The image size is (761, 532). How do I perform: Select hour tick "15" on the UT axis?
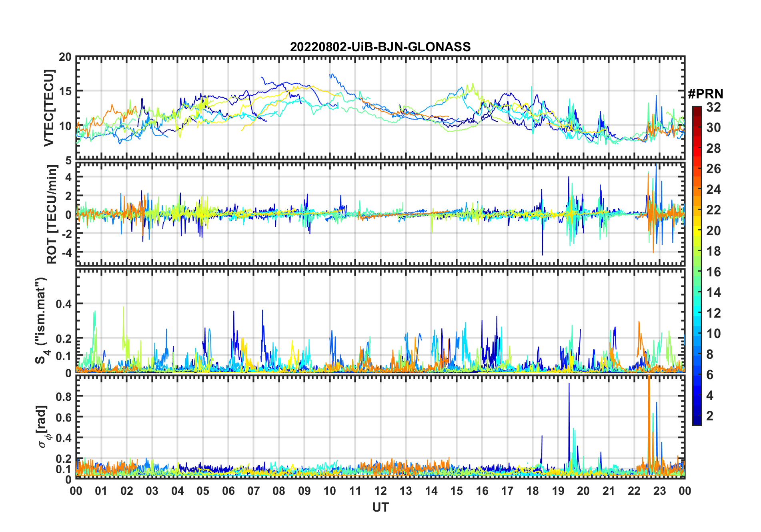457,491
